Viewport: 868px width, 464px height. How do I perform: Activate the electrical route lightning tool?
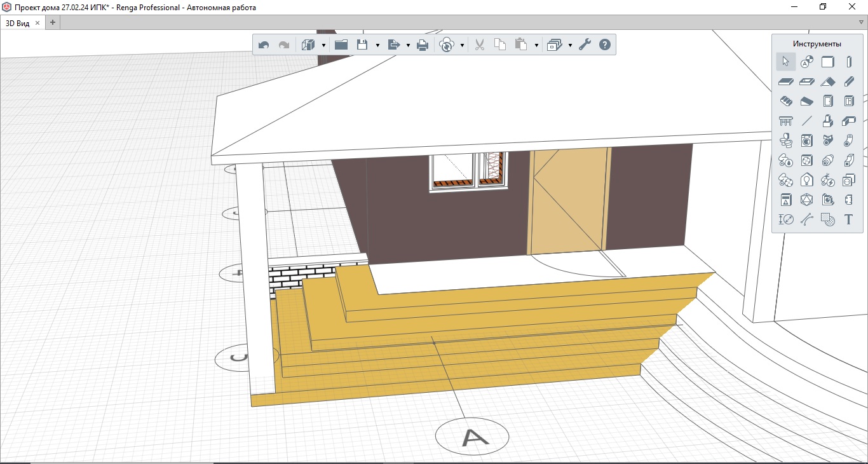pos(827,180)
